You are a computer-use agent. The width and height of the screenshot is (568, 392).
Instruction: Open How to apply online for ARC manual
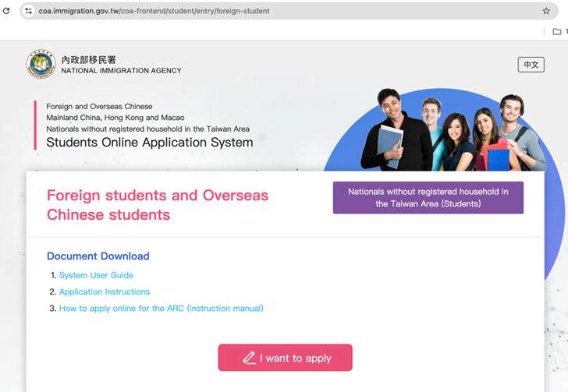[162, 309]
